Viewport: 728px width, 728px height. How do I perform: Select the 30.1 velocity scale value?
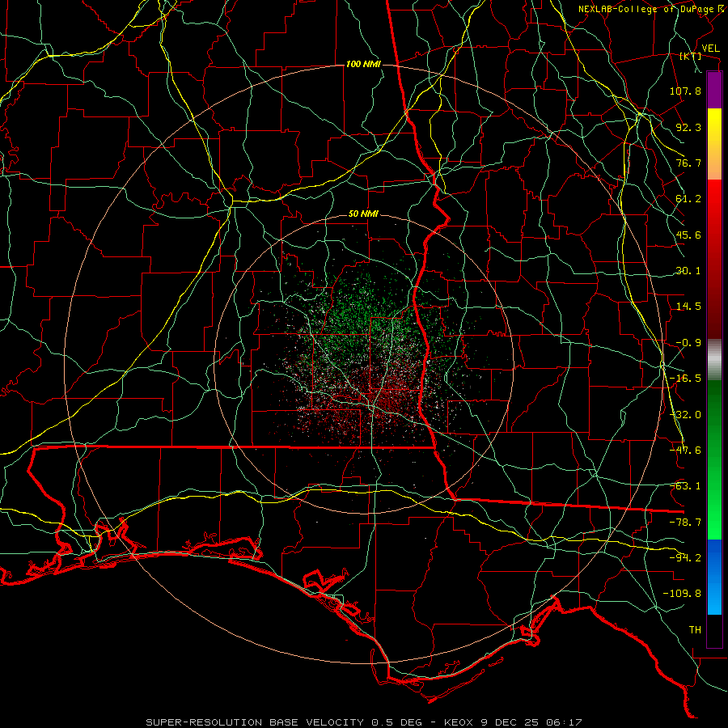coord(688,271)
